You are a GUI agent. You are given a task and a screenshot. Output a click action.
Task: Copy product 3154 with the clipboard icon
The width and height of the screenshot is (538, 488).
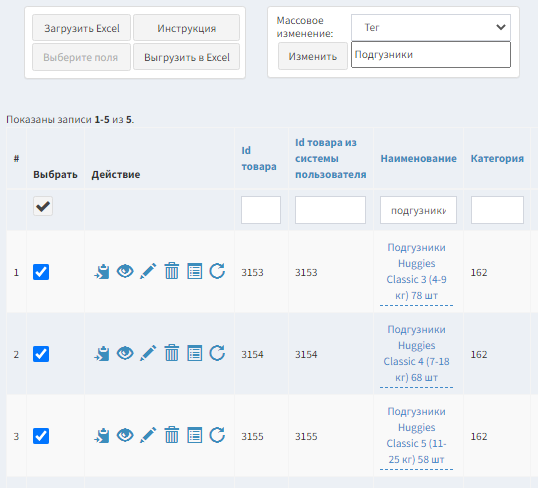102,353
